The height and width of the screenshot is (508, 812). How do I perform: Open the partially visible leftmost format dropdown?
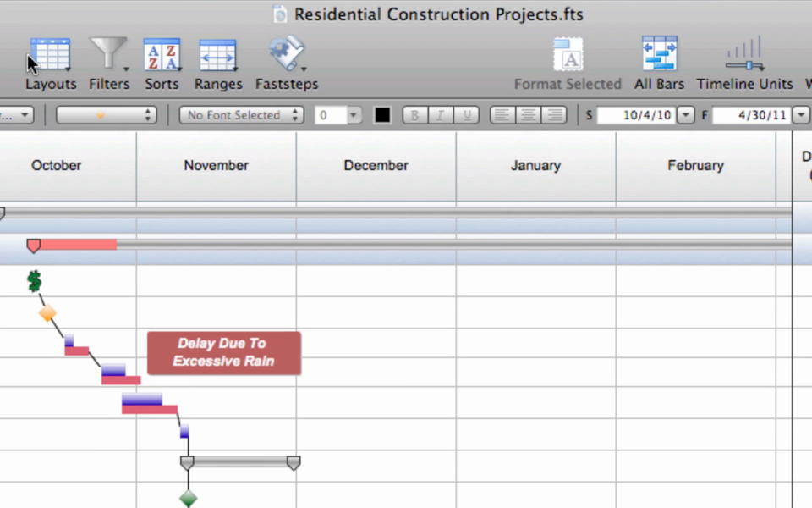pos(17,115)
